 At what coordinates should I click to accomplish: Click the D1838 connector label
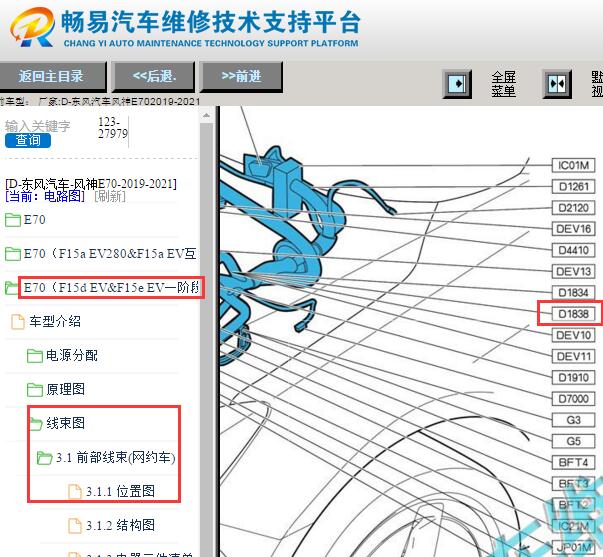click(x=573, y=314)
